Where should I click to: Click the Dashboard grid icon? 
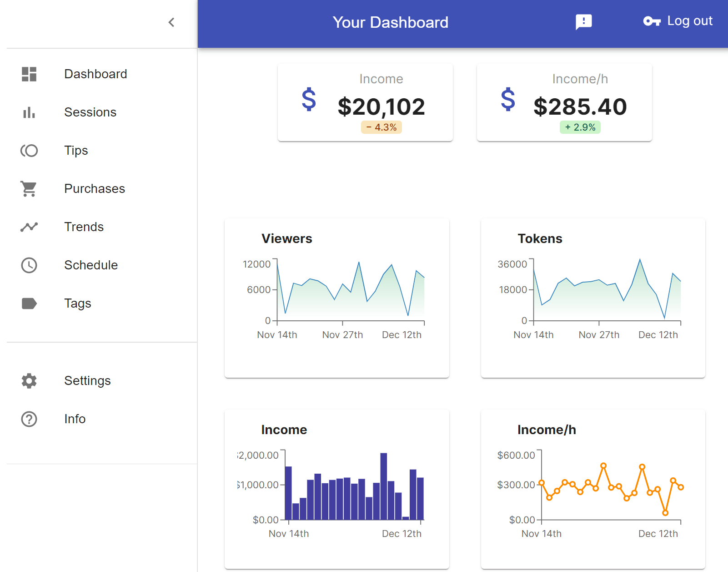(29, 74)
